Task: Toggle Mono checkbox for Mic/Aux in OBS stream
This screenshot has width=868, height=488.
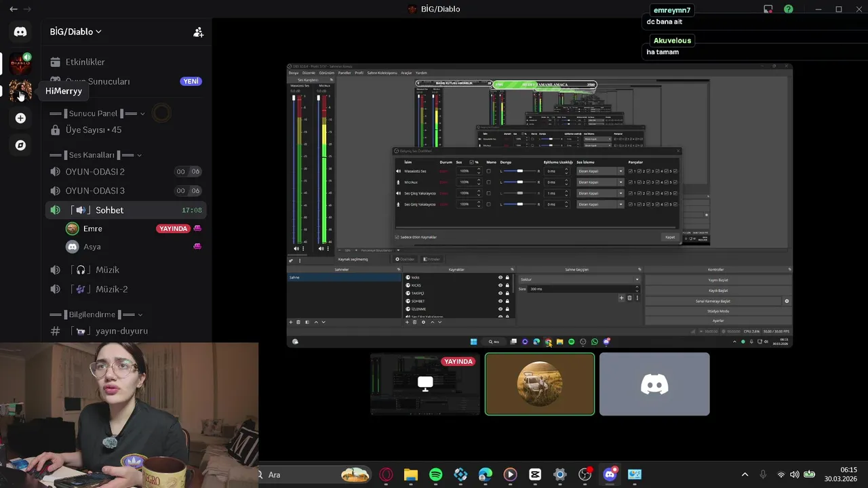Action: [x=489, y=182]
